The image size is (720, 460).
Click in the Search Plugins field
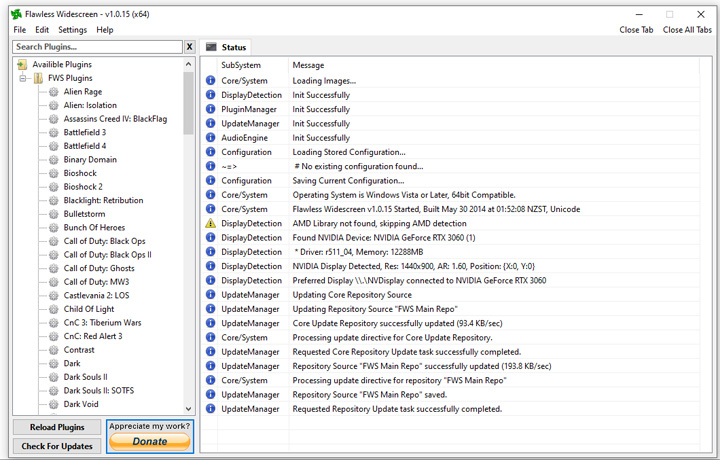[97, 47]
